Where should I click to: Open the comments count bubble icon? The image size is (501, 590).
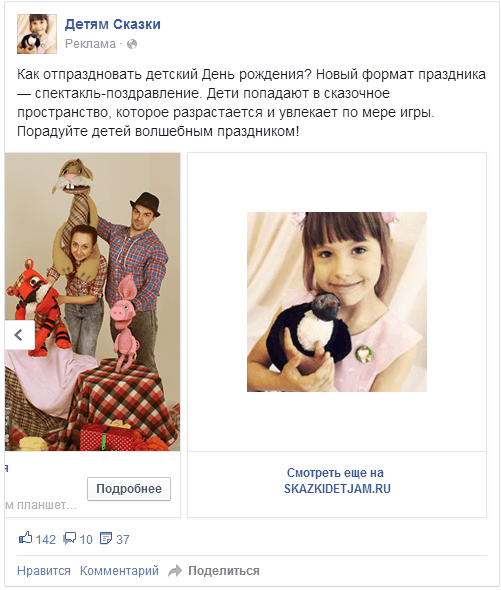point(69,538)
